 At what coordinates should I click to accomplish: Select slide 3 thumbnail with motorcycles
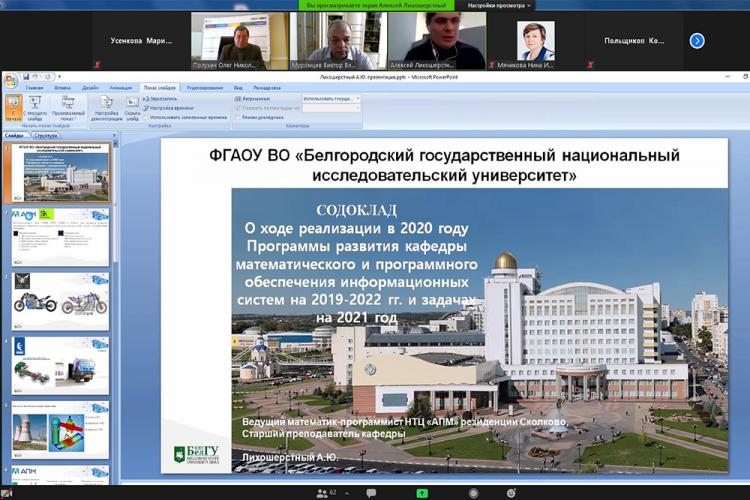click(x=60, y=301)
